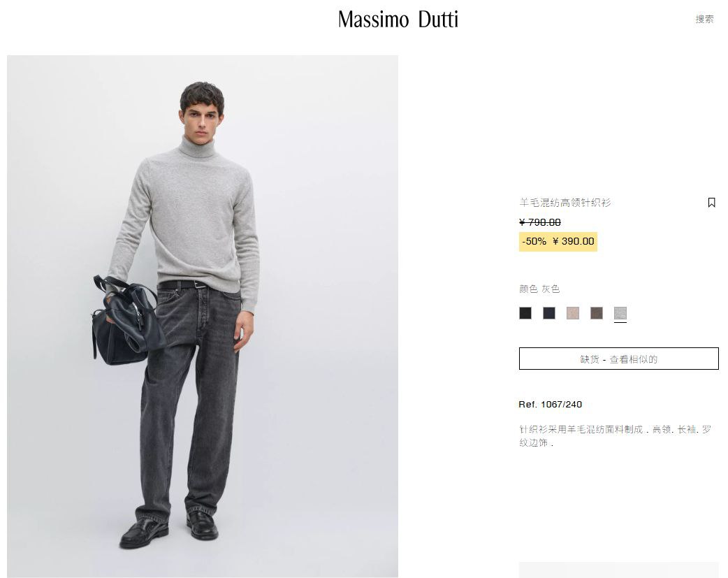The image size is (728, 578).
Task: Click the navy bag in the photo
Action: point(126,321)
